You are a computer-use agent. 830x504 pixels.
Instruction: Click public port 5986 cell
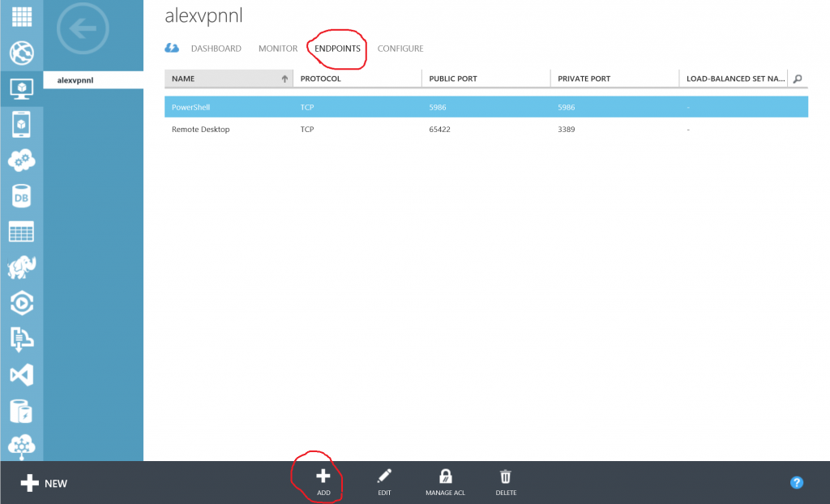tap(437, 107)
